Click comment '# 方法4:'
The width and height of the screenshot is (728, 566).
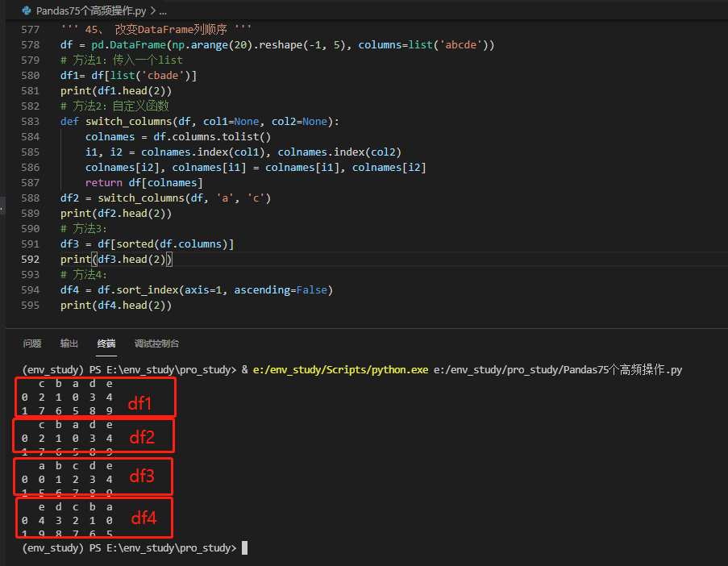pyautogui.click(x=84, y=274)
